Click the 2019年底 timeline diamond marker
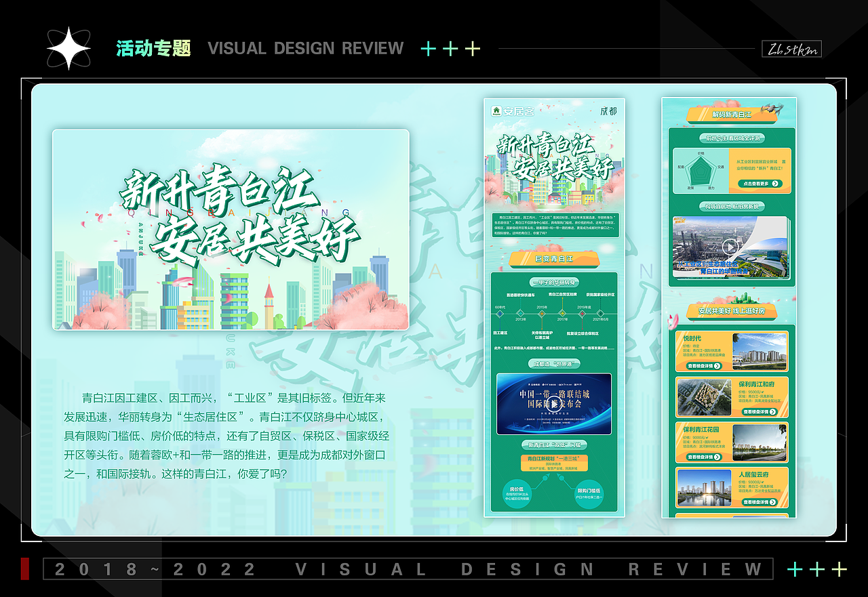The height and width of the screenshot is (597, 868). click(x=583, y=313)
